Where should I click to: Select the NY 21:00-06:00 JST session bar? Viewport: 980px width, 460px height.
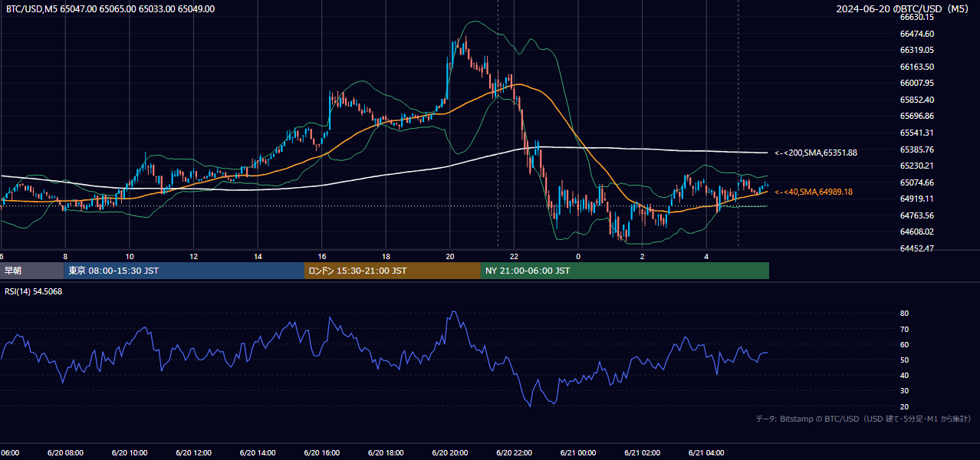pos(625,271)
